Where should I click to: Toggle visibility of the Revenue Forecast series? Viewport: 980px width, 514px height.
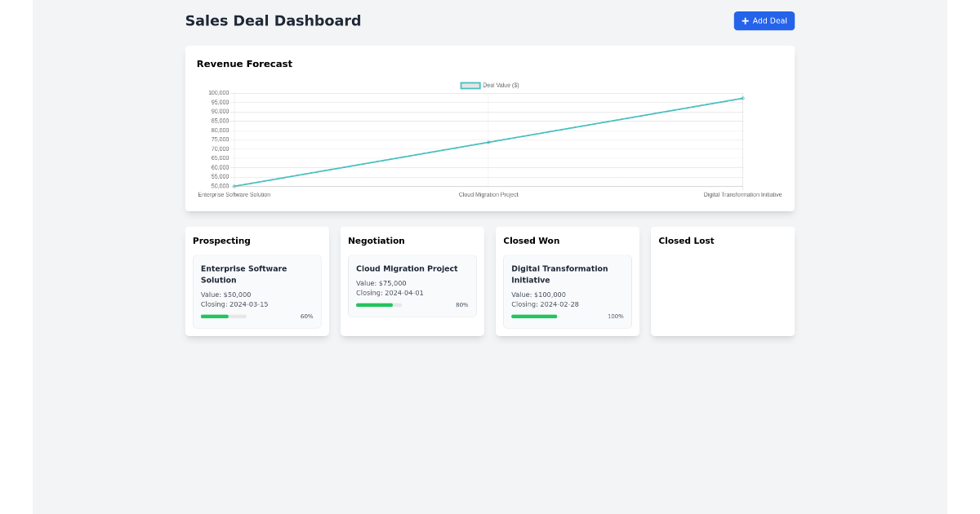click(490, 85)
